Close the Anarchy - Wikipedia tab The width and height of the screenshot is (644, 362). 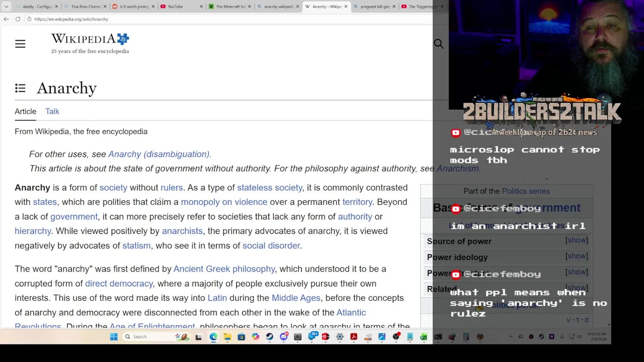pyautogui.click(x=346, y=7)
